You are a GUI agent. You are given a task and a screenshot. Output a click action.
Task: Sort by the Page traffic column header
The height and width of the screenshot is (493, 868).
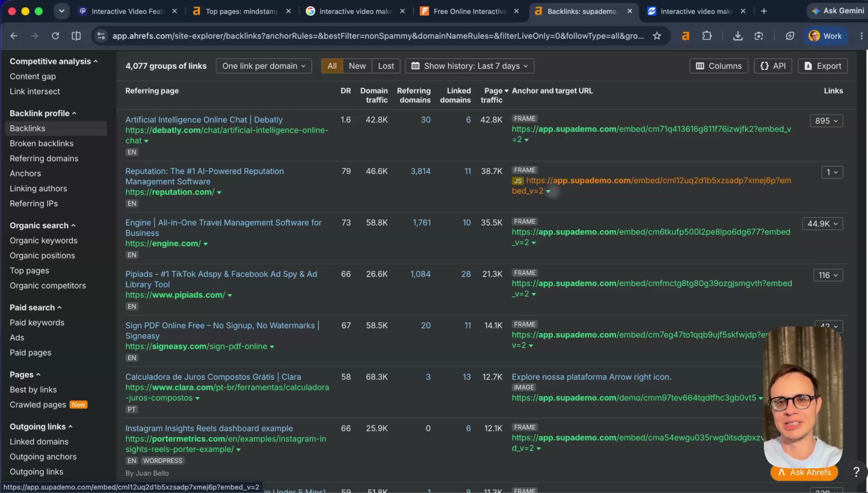[494, 95]
